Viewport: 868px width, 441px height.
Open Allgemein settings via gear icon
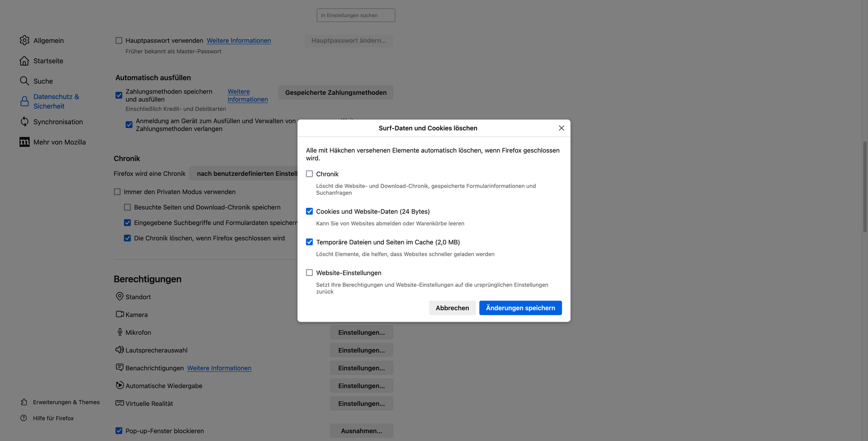[24, 41]
